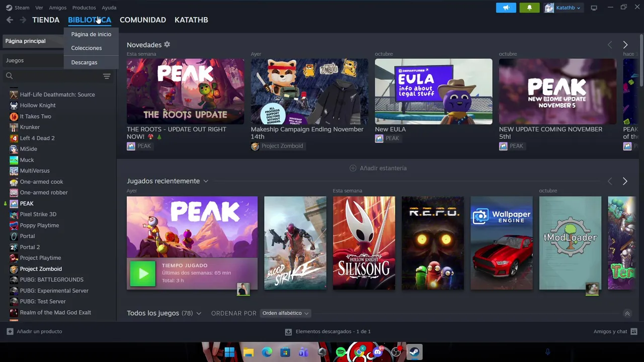
Task: Open Elementos descargados status
Action: [328, 331]
